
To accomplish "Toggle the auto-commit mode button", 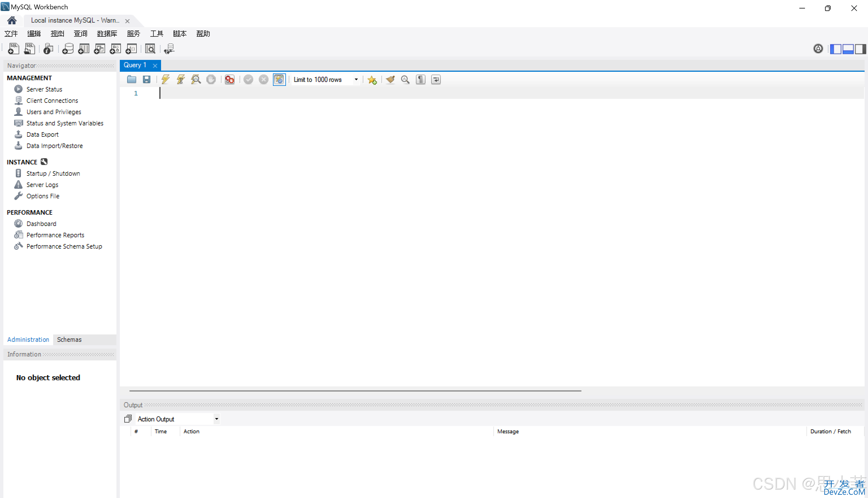I will [x=279, y=80].
